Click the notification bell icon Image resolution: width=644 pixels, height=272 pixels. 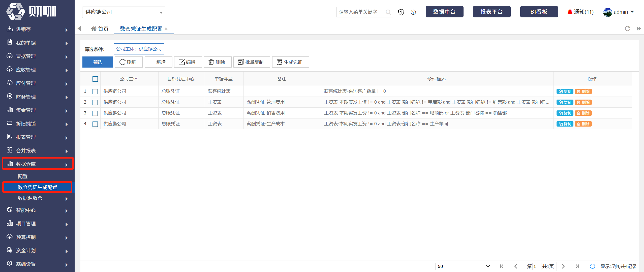pyautogui.click(x=570, y=12)
